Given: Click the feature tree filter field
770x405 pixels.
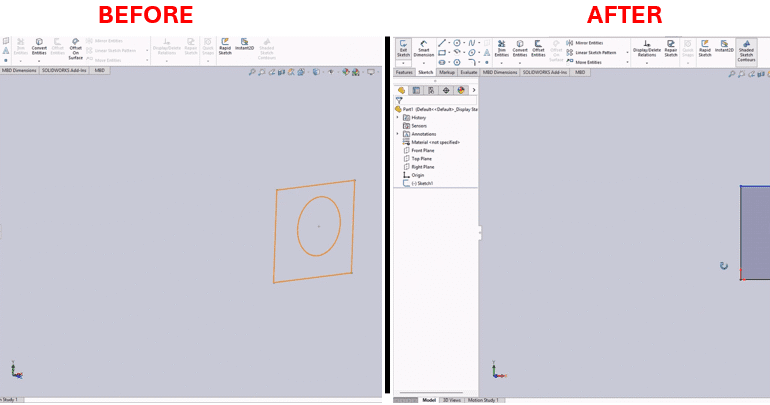Looking at the screenshot, I should pyautogui.click(x=436, y=100).
